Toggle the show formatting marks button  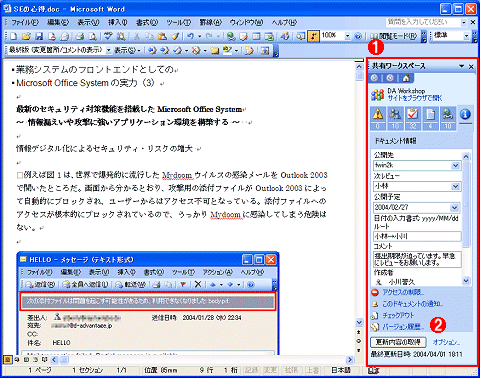click(x=313, y=36)
